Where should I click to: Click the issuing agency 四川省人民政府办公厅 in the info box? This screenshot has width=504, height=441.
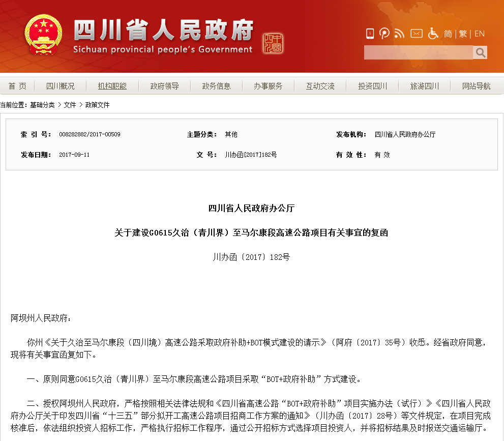[x=405, y=134]
